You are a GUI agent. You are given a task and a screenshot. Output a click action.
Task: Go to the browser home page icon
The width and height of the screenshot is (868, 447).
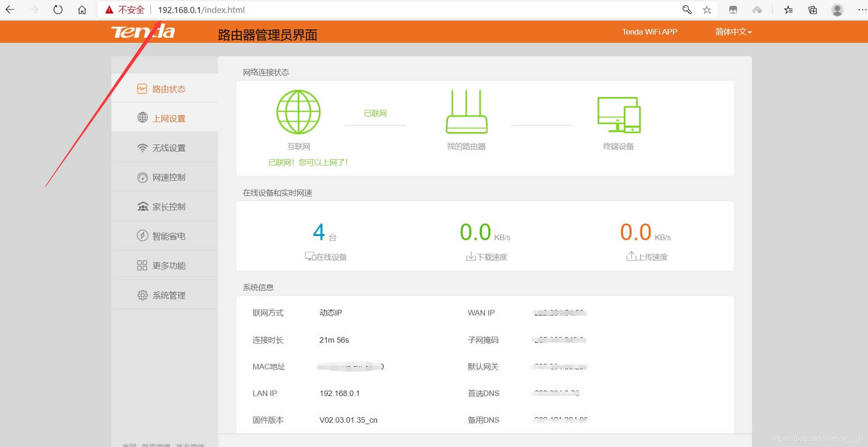click(x=82, y=10)
